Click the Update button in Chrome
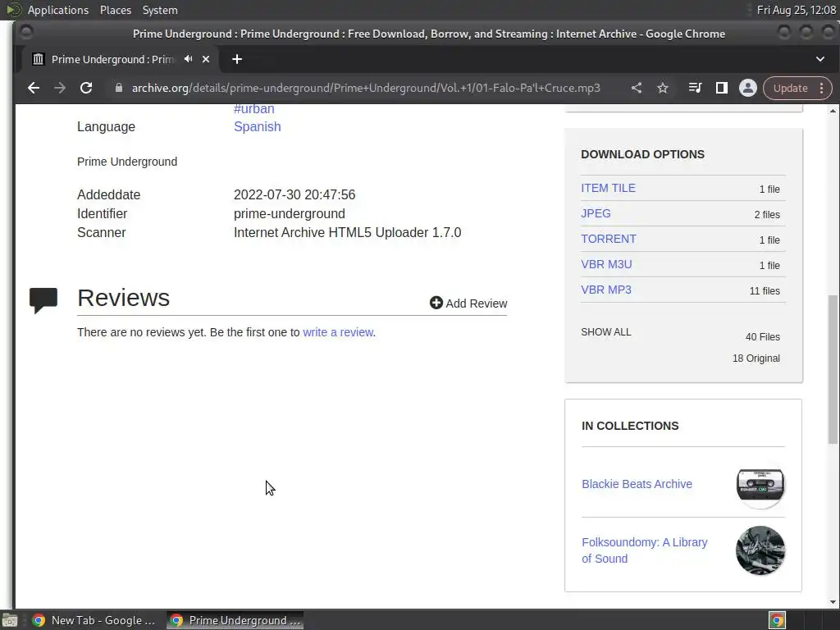Image resolution: width=840 pixels, height=630 pixels. click(x=790, y=88)
